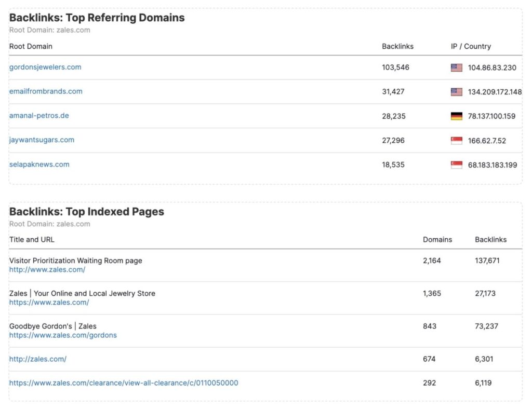This screenshot has height=410, width=532.
Task: Select the 843 domains value
Action: click(x=430, y=326)
